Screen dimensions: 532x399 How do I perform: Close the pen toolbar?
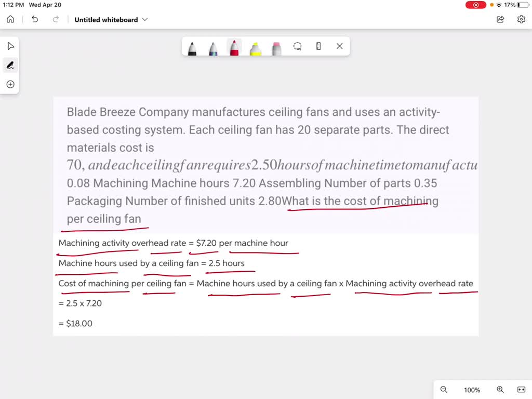pyautogui.click(x=339, y=46)
